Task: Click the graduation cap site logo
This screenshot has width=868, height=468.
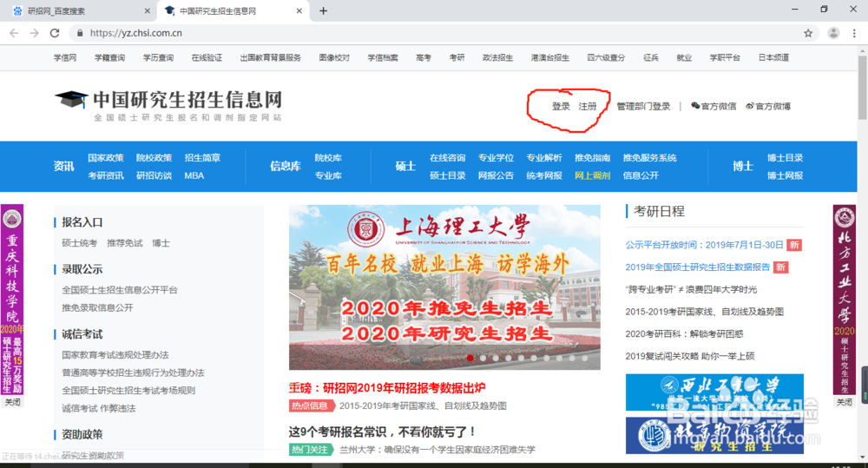Action: click(71, 100)
